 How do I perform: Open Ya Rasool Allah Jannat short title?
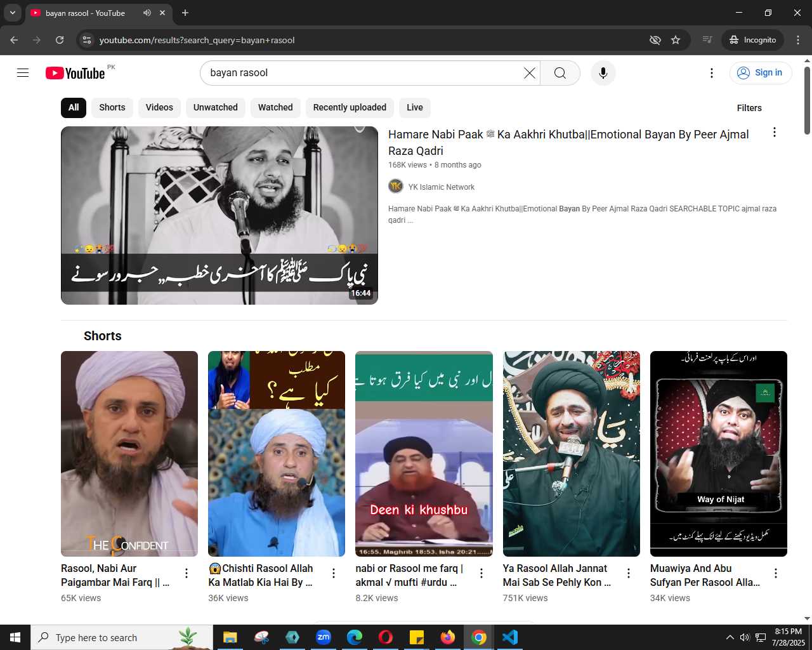pos(557,575)
